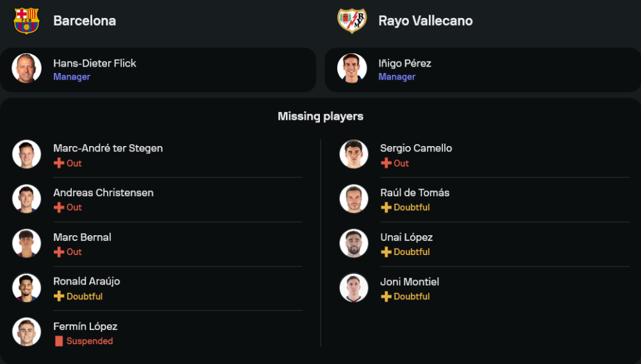641x364 pixels.
Task: Open the Barcelona team name link
Action: [x=85, y=21]
